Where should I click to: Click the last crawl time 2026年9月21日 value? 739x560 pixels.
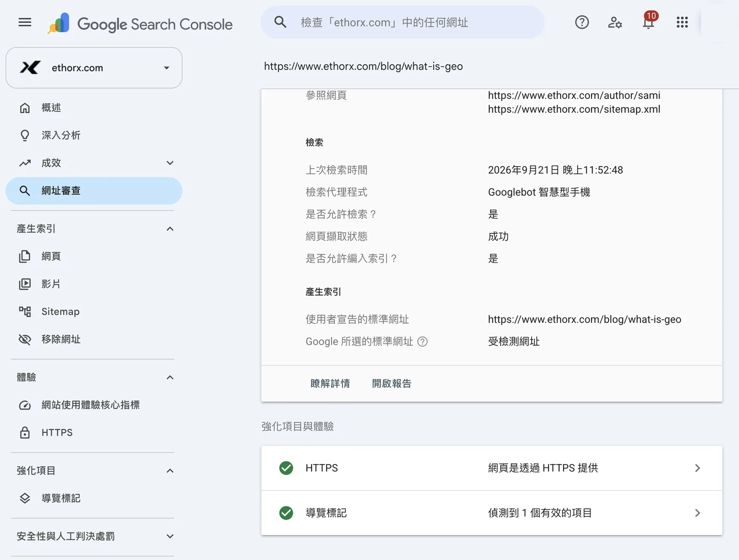(556, 170)
